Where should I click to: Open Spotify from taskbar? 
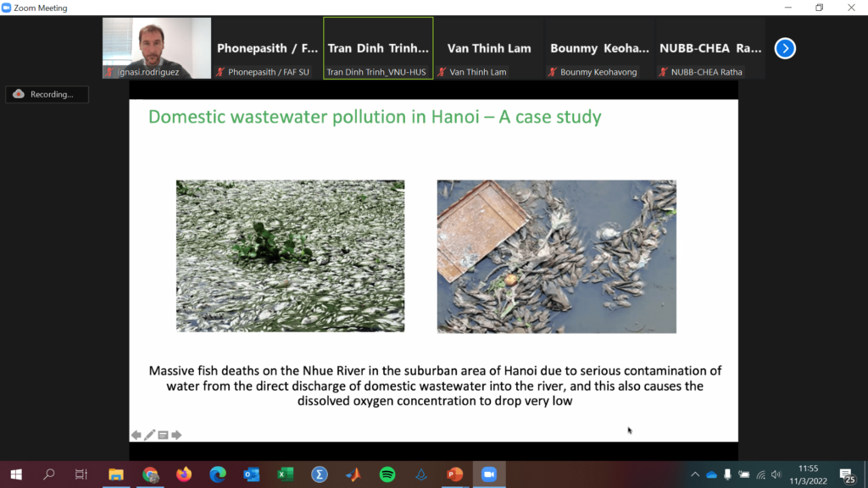387,474
